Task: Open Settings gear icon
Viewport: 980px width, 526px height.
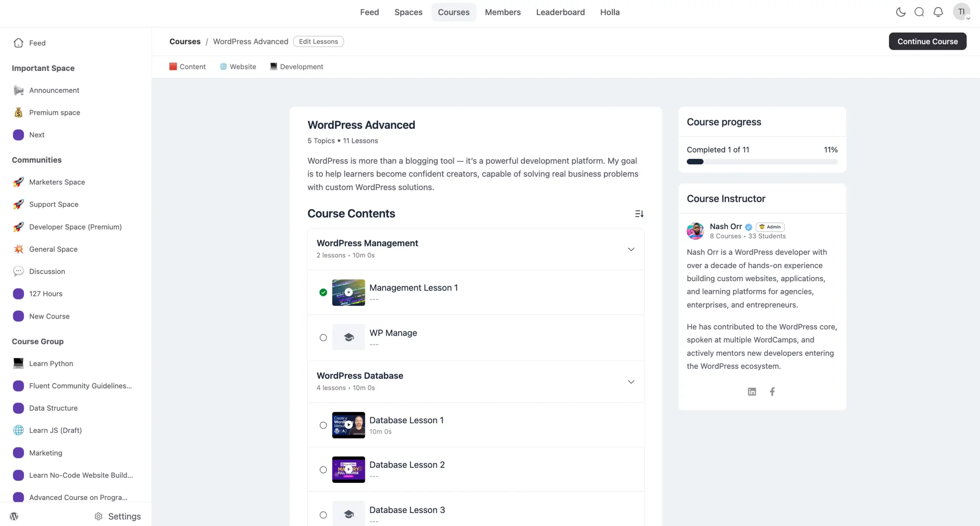Action: 98,516
